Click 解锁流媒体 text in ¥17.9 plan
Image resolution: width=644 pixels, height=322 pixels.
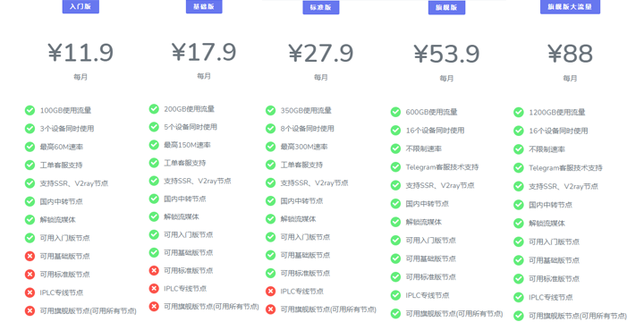pos(182,216)
